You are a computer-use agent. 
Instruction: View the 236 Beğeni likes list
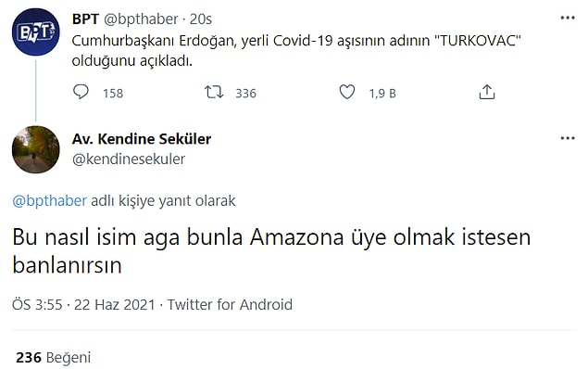coord(54,357)
